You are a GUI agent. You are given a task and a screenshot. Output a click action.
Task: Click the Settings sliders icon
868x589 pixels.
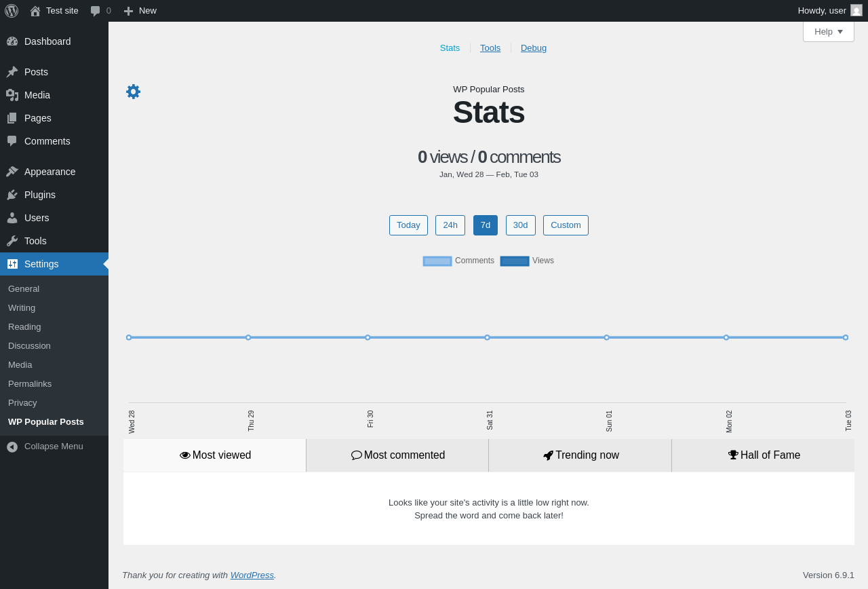coord(12,264)
